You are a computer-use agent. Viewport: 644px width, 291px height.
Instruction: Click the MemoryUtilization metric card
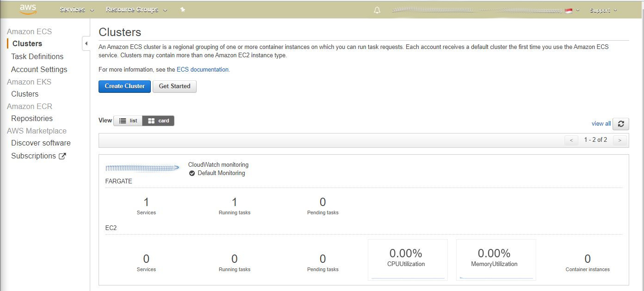496,260
